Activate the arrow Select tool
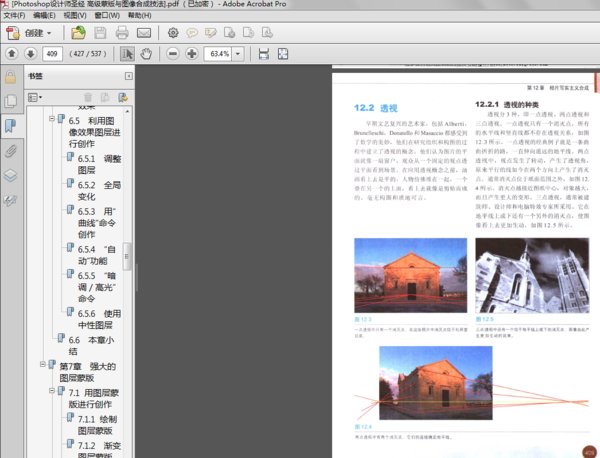Viewport: 600px width, 458px height. 126,53
